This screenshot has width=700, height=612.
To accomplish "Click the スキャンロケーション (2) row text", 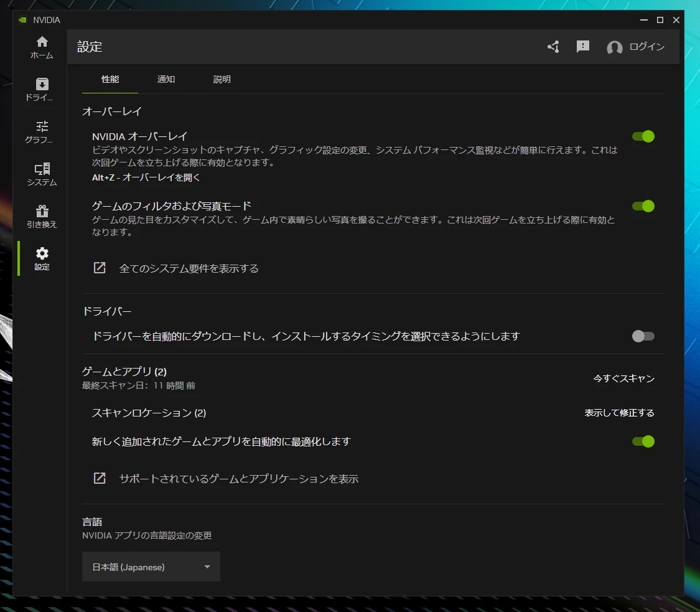I will click(149, 413).
